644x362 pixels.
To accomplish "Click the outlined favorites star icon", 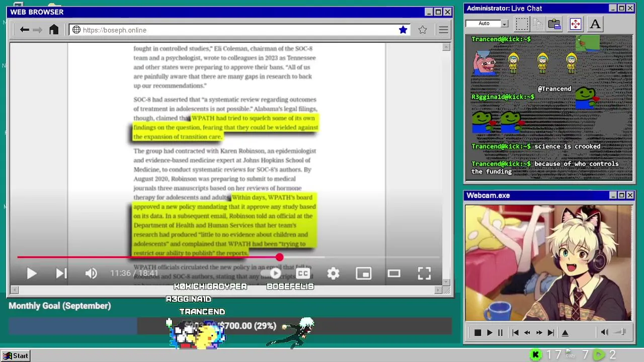I will (x=423, y=30).
